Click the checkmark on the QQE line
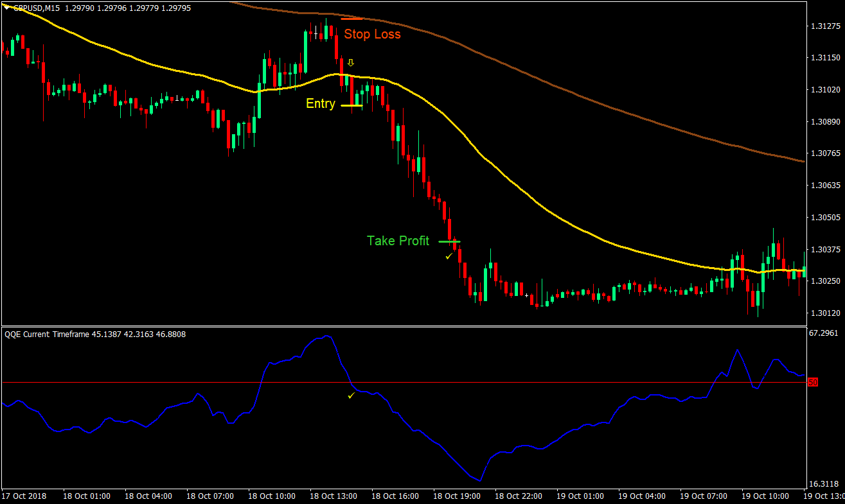Screen dimensions: 845x504 [351, 396]
